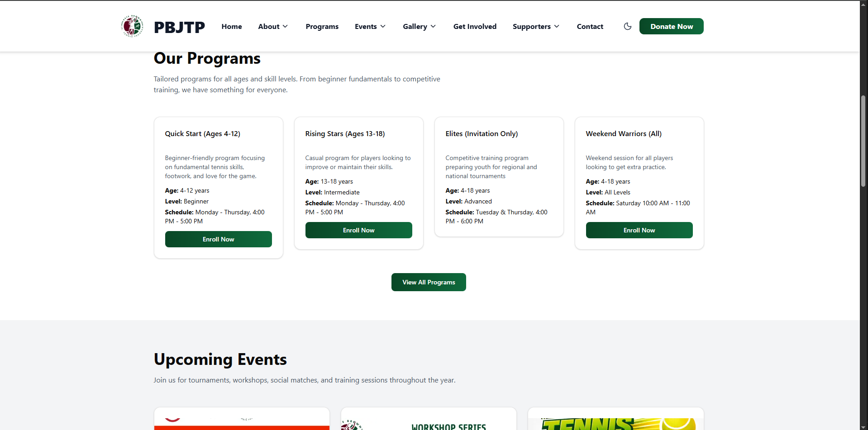Open the Events dropdown
This screenshot has height=430, width=868.
tap(370, 26)
